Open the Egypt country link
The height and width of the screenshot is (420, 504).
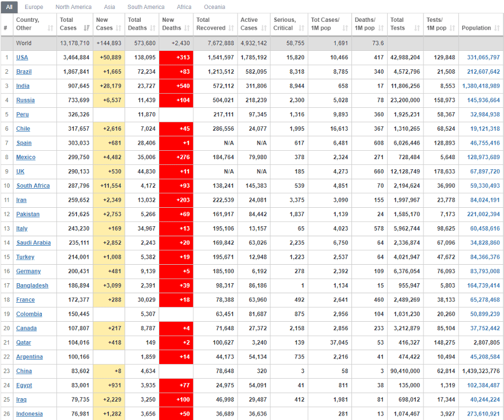[24, 385]
